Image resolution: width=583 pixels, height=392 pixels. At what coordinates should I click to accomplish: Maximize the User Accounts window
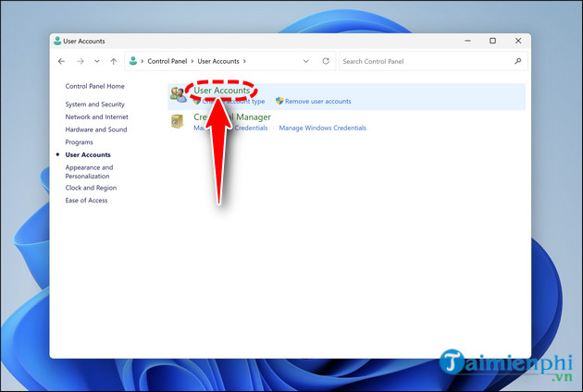pyautogui.click(x=492, y=41)
